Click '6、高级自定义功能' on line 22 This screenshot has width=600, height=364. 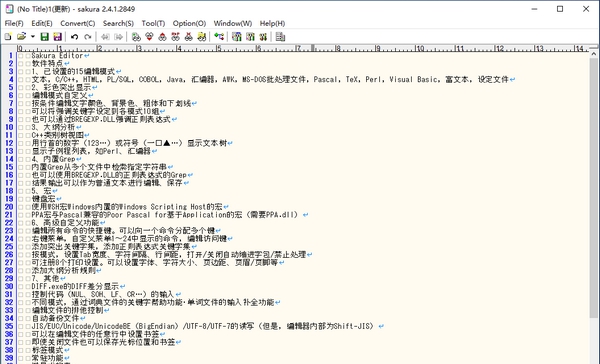[65, 223]
